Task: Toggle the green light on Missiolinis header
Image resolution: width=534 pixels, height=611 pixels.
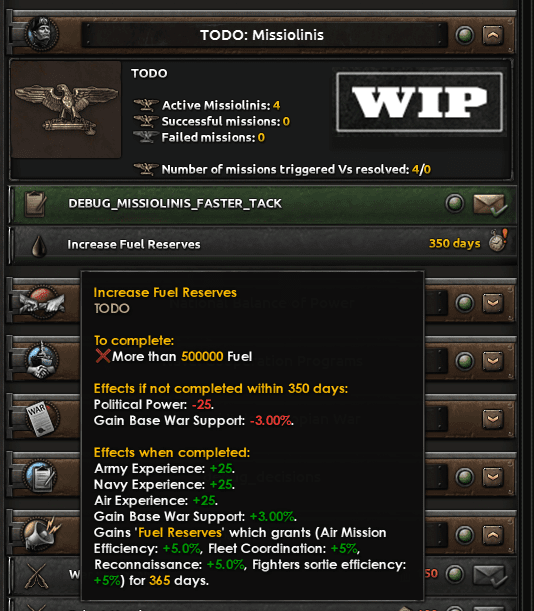Action: click(465, 35)
